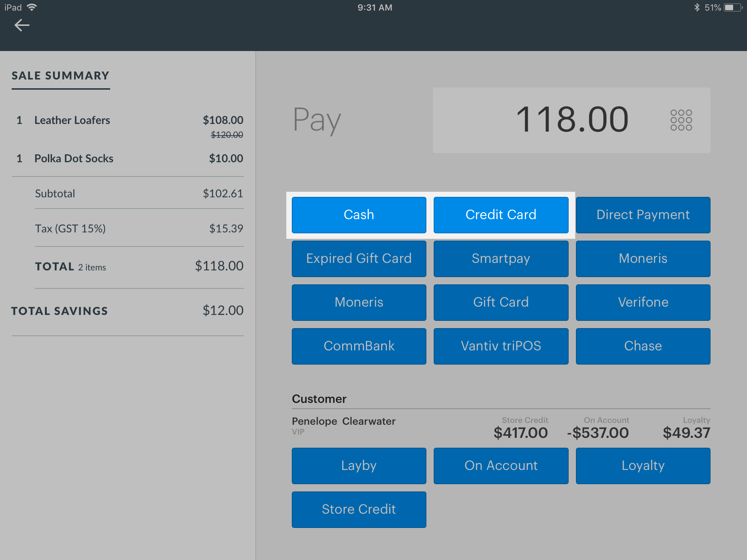This screenshot has width=747, height=560.
Task: Tap the battery indicator icon
Action: coord(732,7)
